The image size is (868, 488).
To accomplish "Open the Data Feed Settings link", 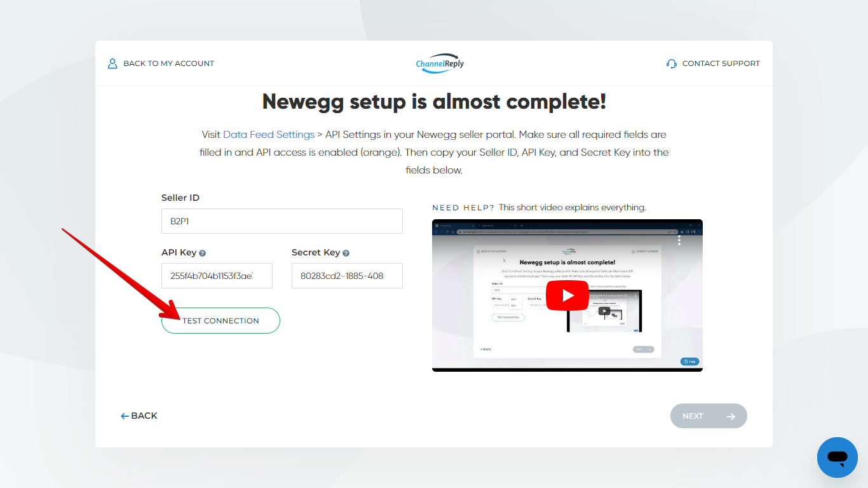I will [269, 135].
